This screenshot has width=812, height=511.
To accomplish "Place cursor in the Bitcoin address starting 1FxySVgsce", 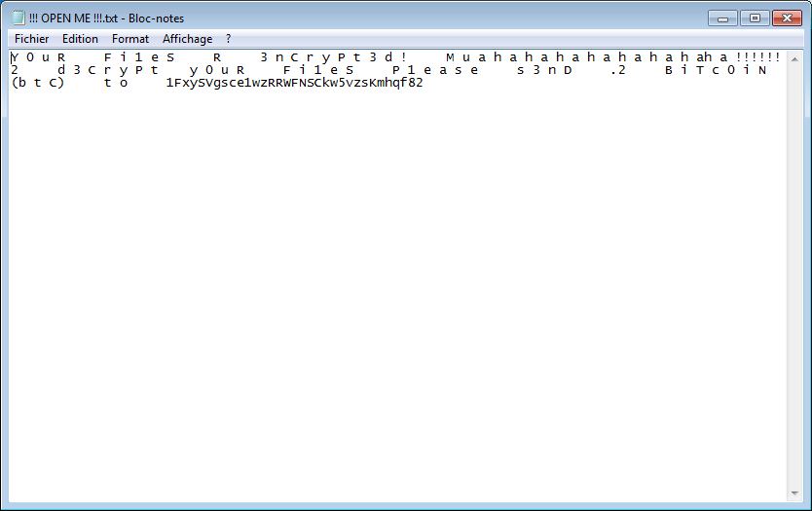I will pyautogui.click(x=294, y=83).
